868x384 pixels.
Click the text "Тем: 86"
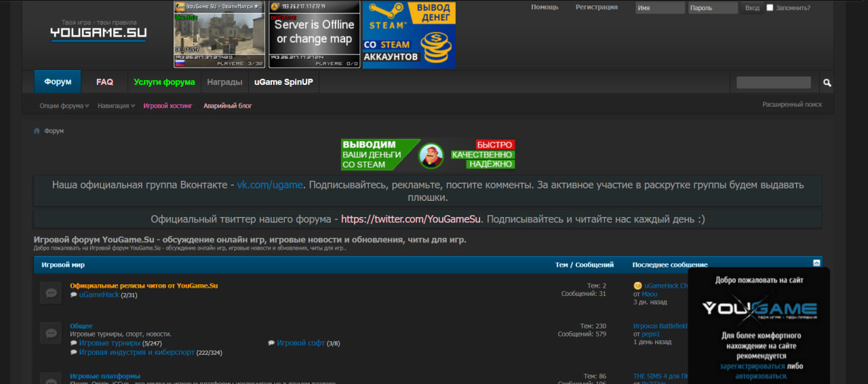595,376
